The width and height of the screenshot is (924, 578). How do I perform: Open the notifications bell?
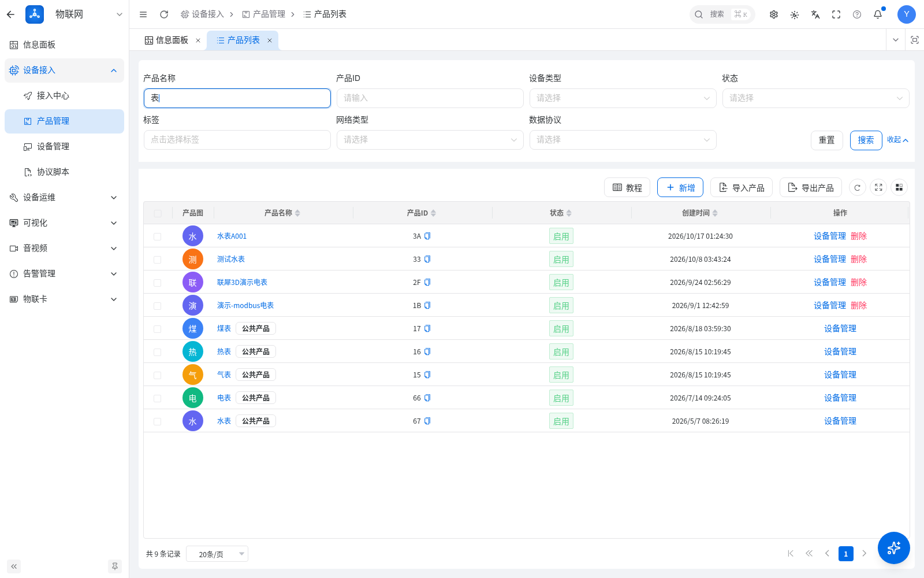click(x=878, y=14)
